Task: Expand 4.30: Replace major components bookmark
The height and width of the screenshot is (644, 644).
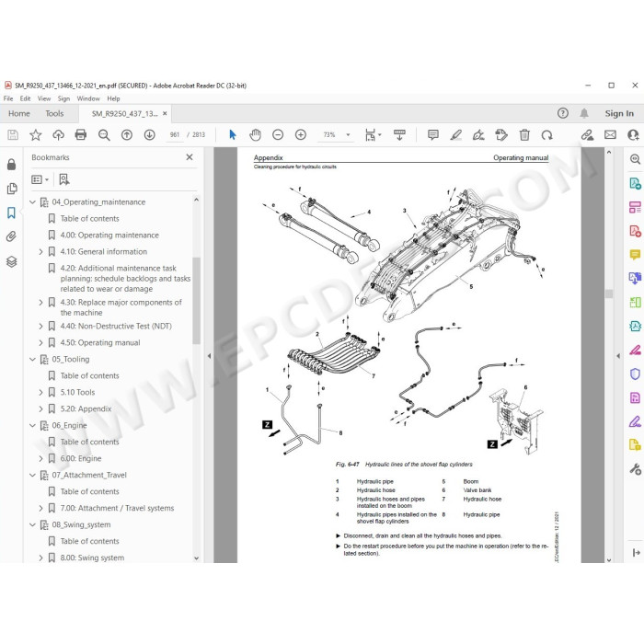Action: click(x=40, y=303)
